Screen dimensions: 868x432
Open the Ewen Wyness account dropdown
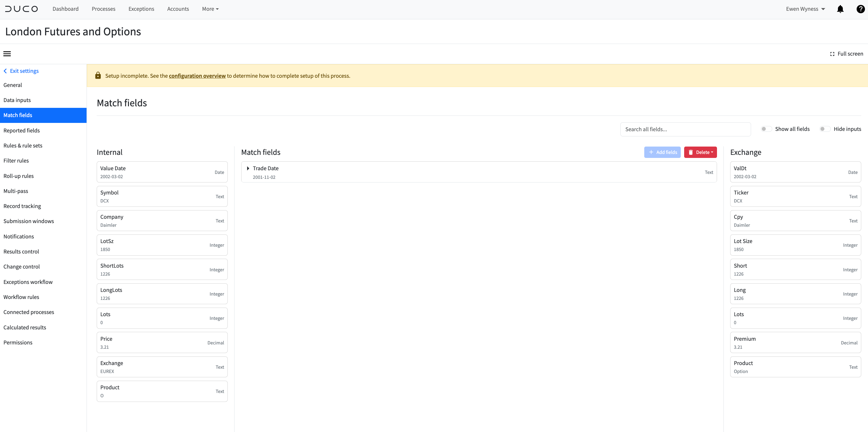click(805, 9)
